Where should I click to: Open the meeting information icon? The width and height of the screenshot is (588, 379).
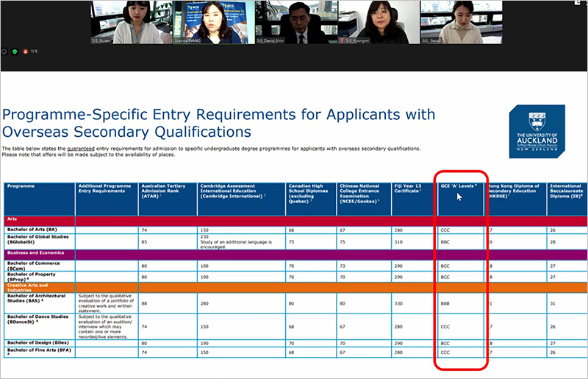pyautogui.click(x=4, y=52)
